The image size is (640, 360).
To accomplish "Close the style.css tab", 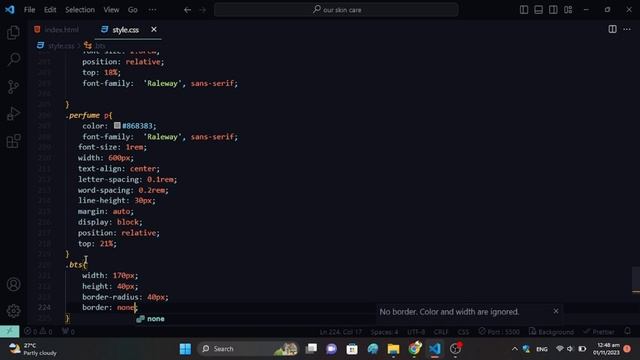I will click(x=154, y=29).
